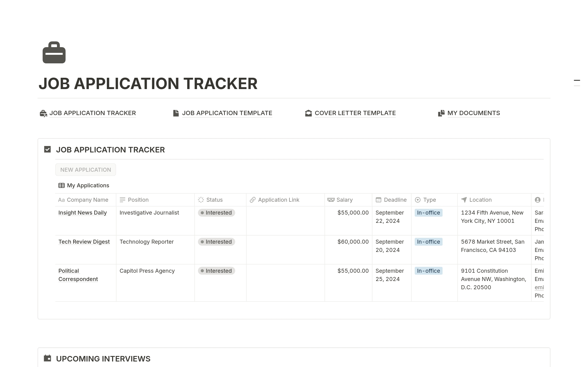Image resolution: width=588 pixels, height=367 pixels.
Task: Click the table icon next to My Applications
Action: pyautogui.click(x=61, y=185)
